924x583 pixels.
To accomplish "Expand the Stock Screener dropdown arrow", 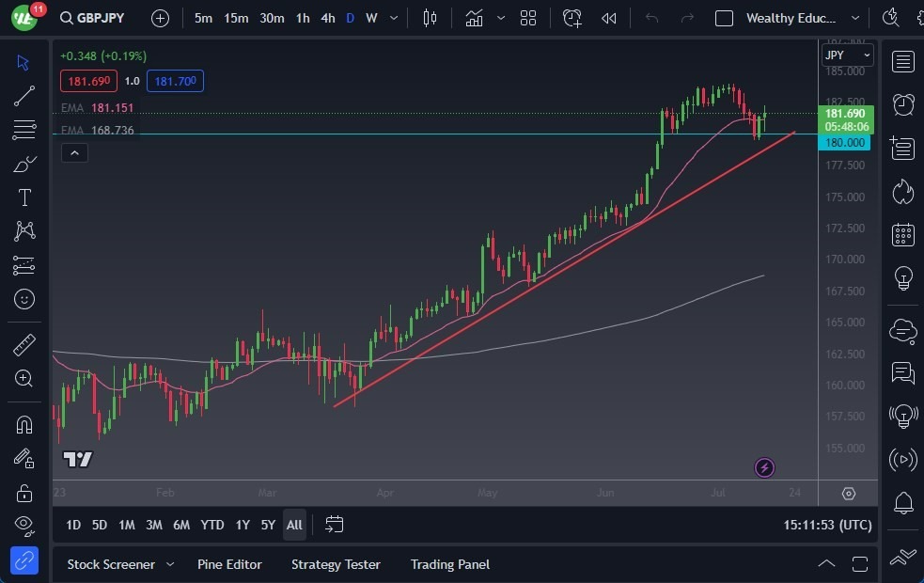I will pyautogui.click(x=170, y=564).
